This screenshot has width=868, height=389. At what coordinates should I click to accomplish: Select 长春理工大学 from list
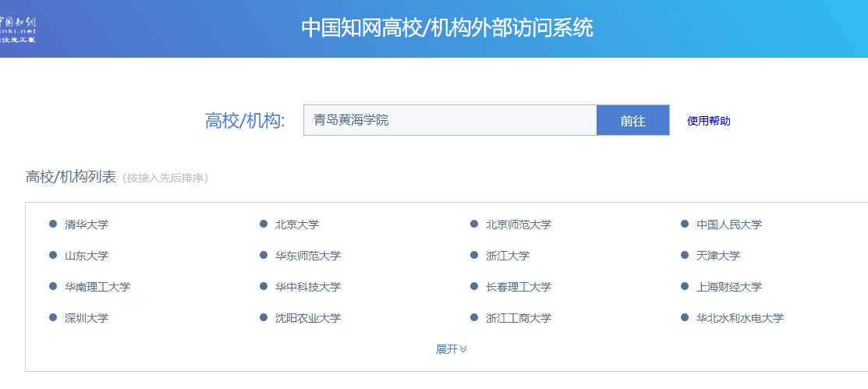point(518,287)
